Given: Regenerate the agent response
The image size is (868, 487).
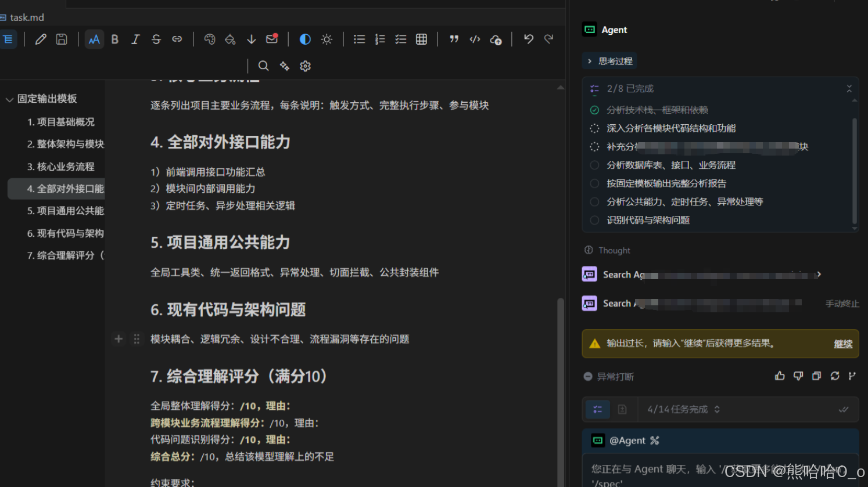Looking at the screenshot, I should tap(835, 376).
